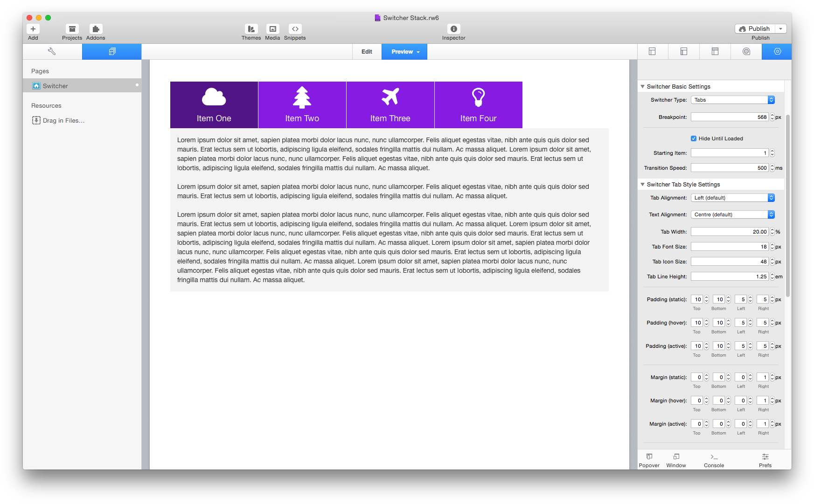
Task: Open the Snippets panel
Action: [x=295, y=29]
